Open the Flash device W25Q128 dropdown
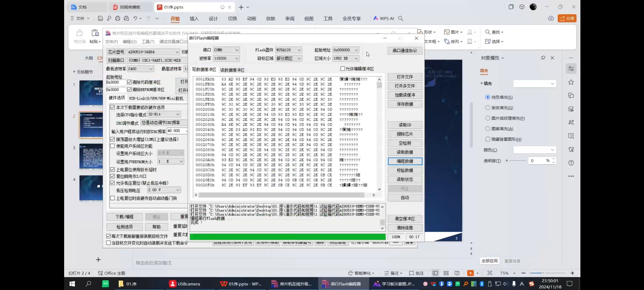 tap(299, 50)
